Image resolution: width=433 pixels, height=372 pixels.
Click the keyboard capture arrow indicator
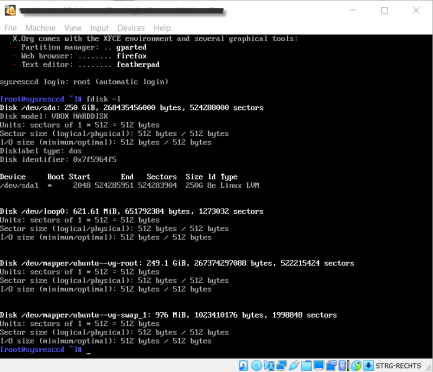coord(368,366)
